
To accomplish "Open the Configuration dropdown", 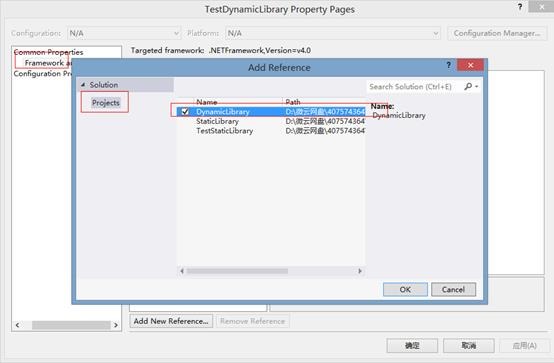I will point(124,33).
